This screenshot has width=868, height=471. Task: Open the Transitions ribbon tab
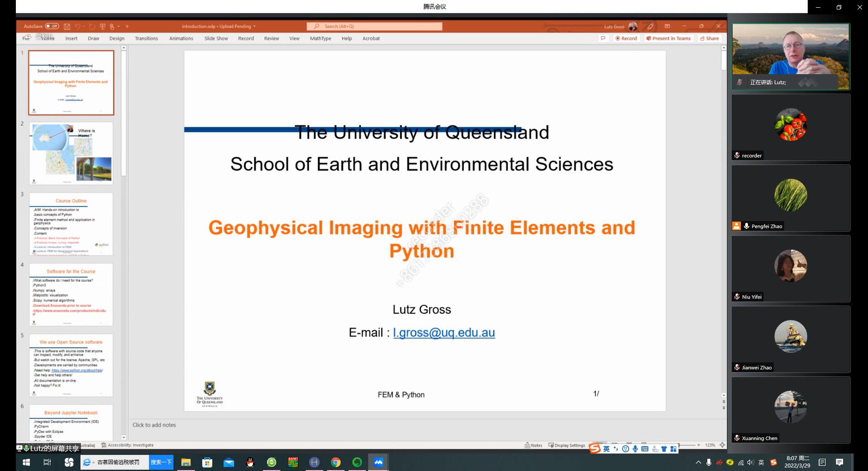click(x=146, y=38)
